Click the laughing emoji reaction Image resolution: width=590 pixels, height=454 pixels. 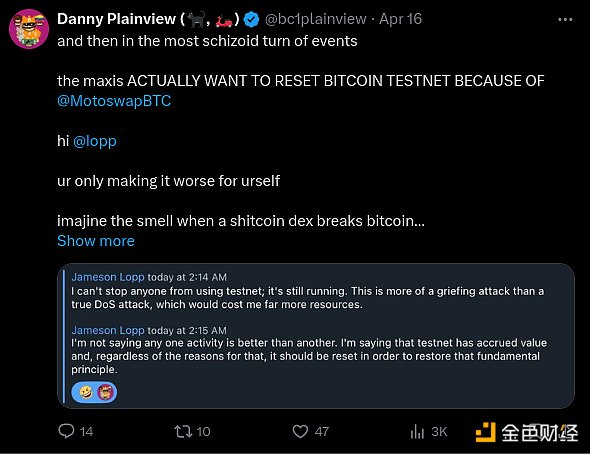86,393
